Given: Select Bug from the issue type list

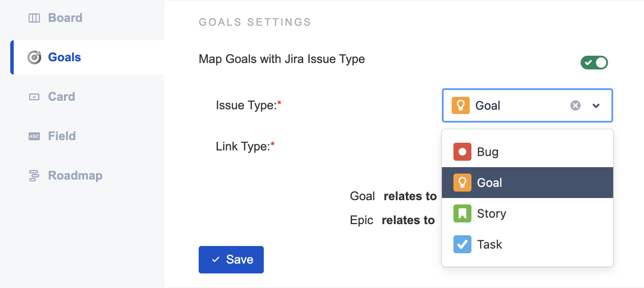Looking at the screenshot, I should tap(488, 152).
